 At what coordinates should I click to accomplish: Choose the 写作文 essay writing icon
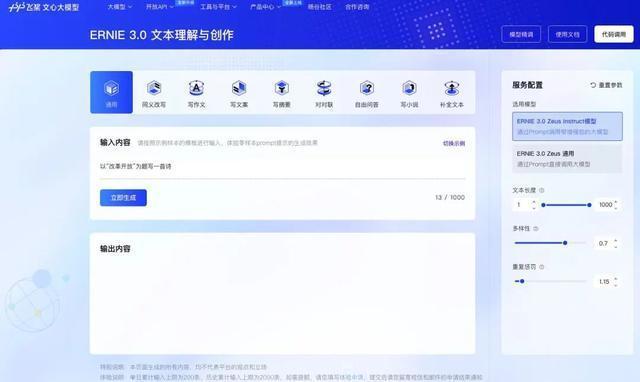coord(196,88)
